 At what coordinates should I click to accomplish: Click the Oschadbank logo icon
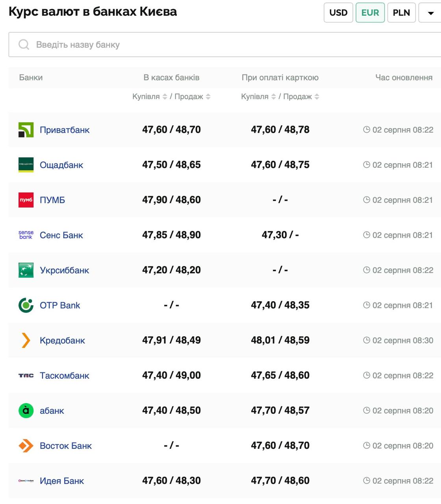click(x=26, y=165)
